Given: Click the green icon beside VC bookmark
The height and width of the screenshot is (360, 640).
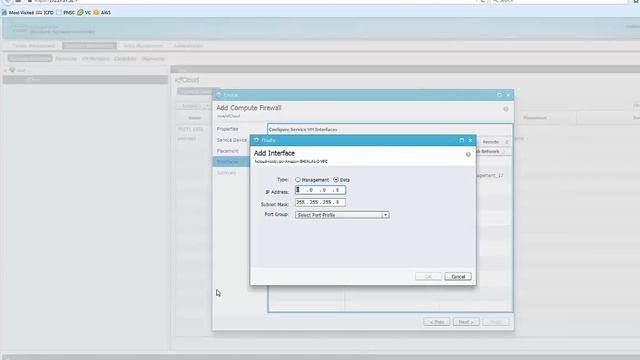Looking at the screenshot, I should [x=80, y=13].
